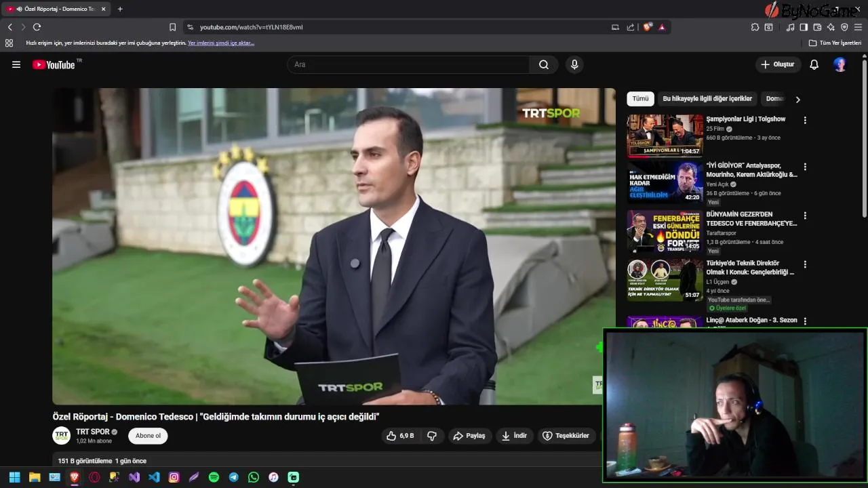Click the YouTube Ara search field
Screen dimensions: 868x488
408,64
